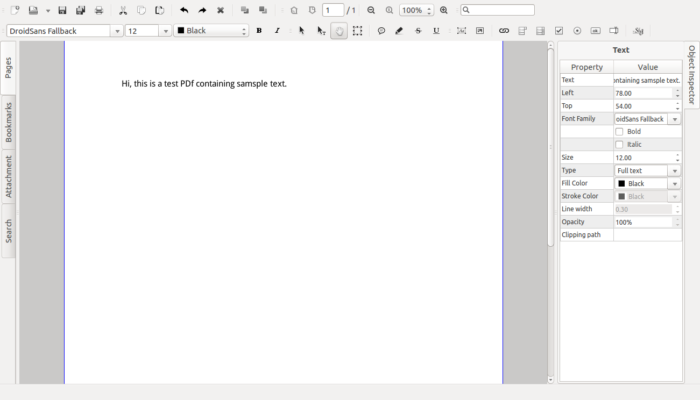Toggle the italic button in the toolbar
Screen dimensions: 700x400
click(x=277, y=30)
